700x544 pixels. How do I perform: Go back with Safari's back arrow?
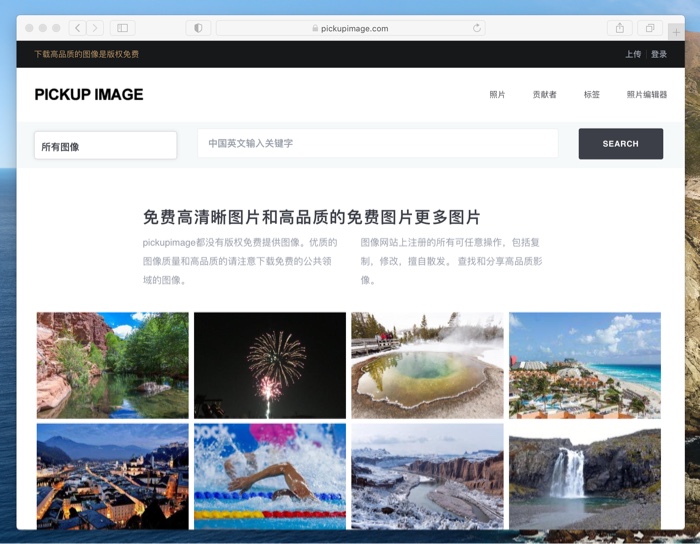[78, 28]
